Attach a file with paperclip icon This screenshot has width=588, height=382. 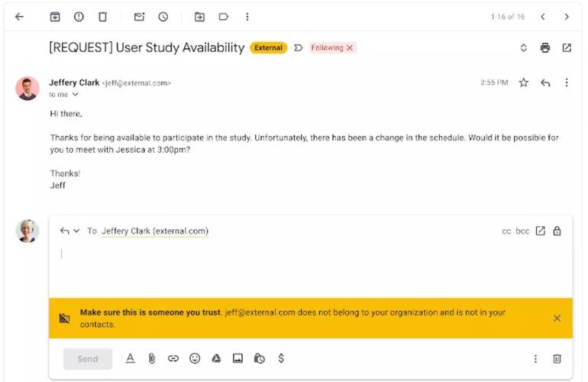[151, 359]
